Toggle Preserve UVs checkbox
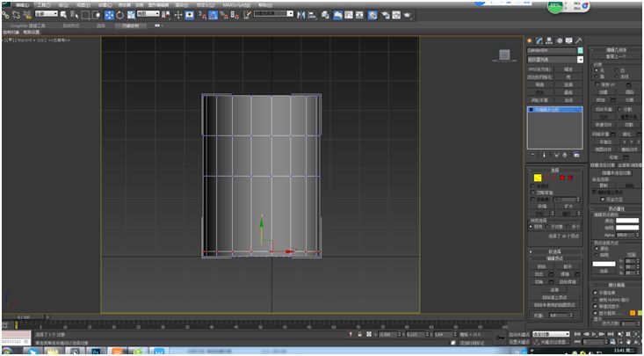Viewport: 644px width, 356px height. [x=597, y=84]
